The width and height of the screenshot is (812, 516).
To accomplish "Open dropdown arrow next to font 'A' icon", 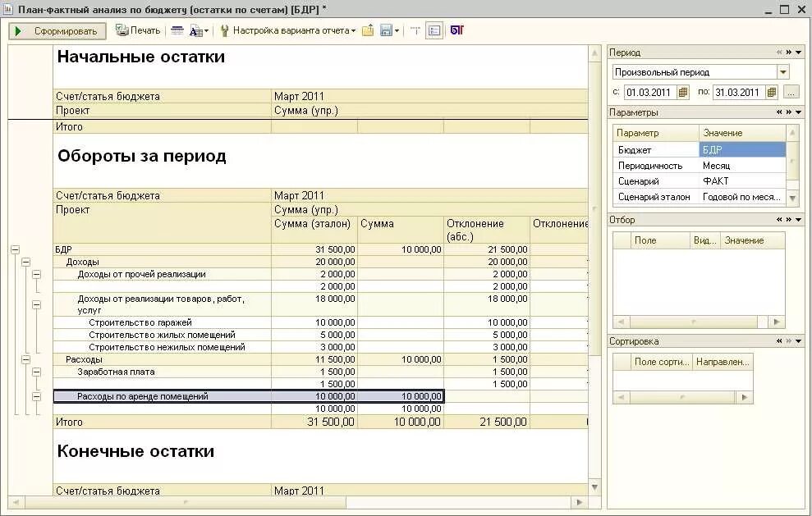I will pyautogui.click(x=206, y=31).
